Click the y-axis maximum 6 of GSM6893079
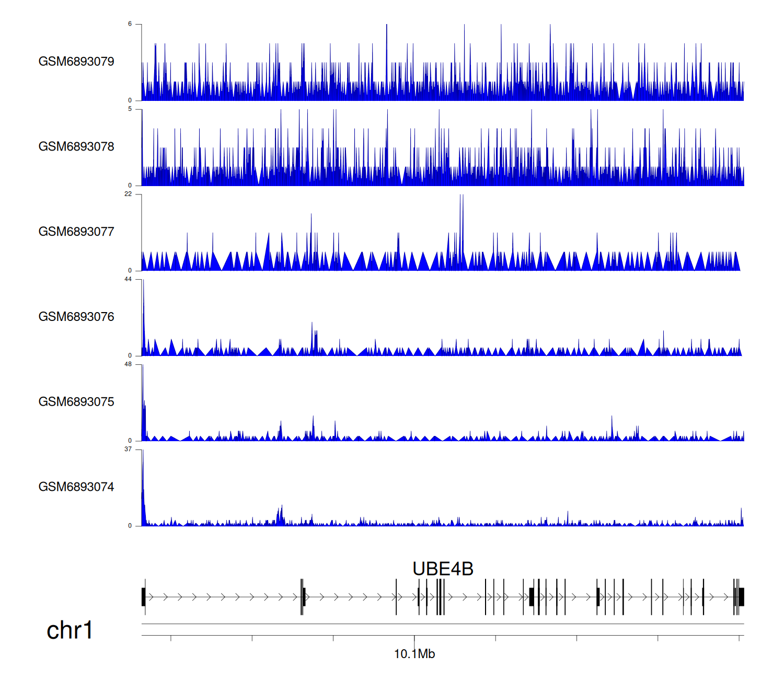Screen dimensions: 784x690 pos(130,24)
